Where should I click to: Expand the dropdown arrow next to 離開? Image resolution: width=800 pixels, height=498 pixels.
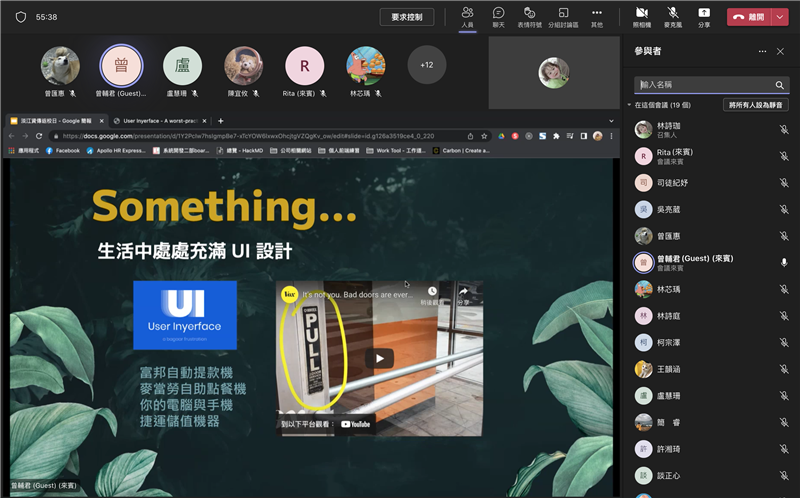780,17
